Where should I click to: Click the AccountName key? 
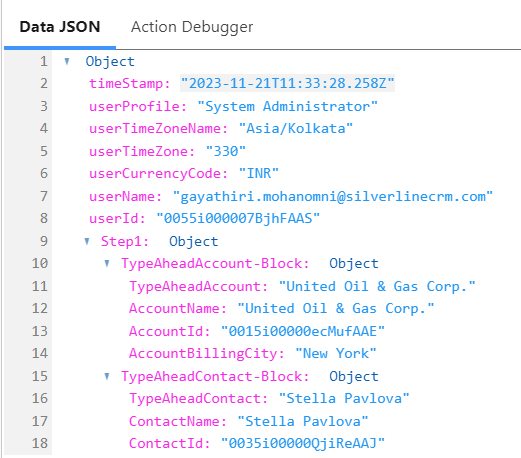[178, 308]
